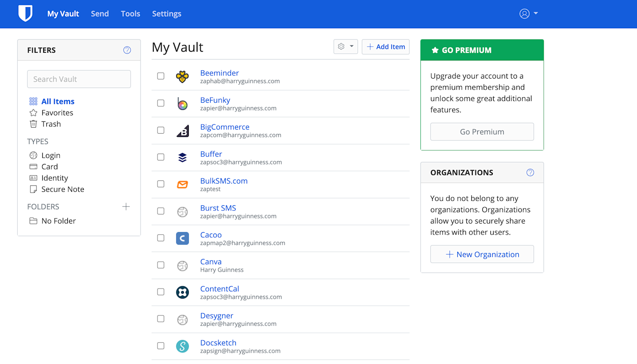Check the BigCommerce item checkbox
This screenshot has height=364, width=637.
pyautogui.click(x=161, y=130)
